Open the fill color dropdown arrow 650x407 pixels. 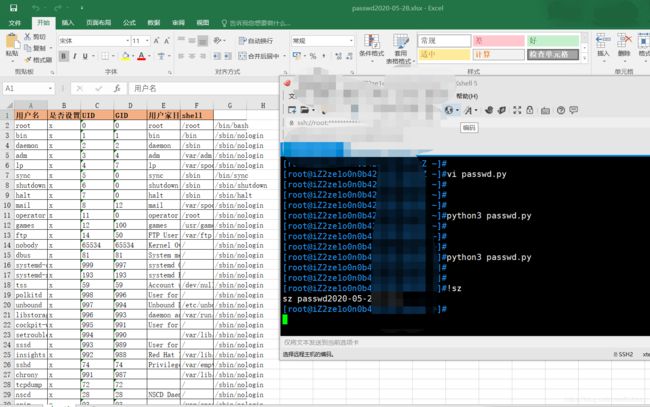(133, 56)
